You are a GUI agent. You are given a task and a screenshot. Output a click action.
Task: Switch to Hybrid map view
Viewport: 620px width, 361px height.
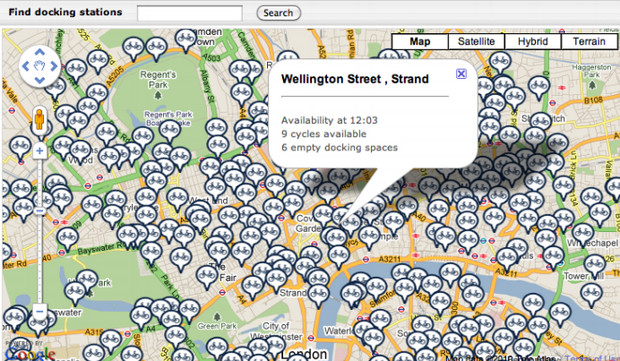tap(533, 42)
